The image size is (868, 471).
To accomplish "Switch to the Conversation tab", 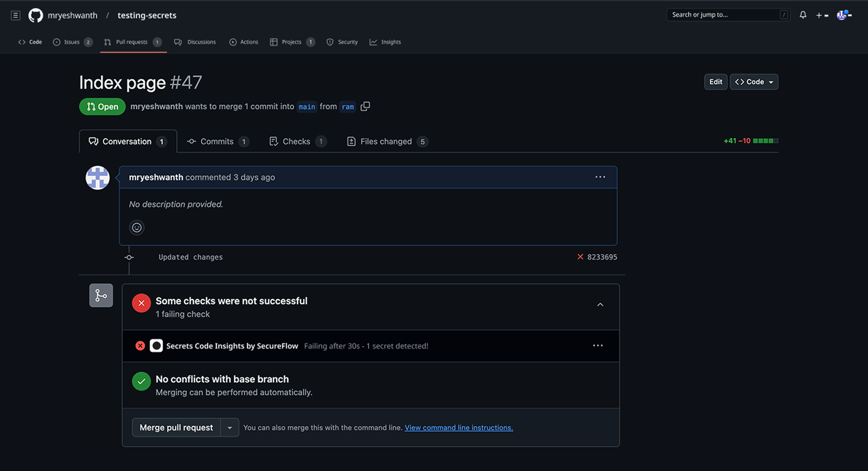I will 128,141.
